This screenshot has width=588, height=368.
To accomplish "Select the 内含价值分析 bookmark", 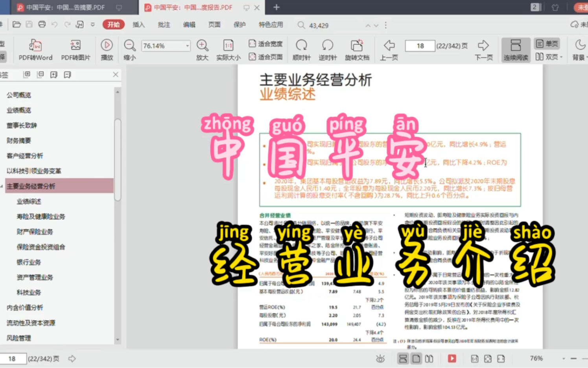I will click(24, 308).
